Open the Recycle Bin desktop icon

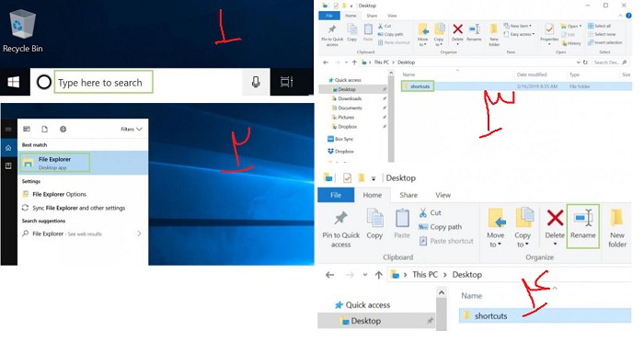point(22,31)
